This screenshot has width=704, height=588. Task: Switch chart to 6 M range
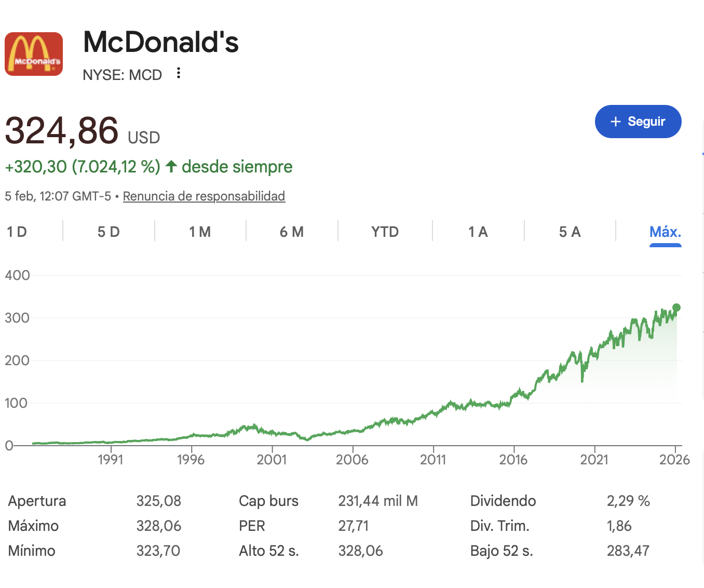click(x=292, y=232)
